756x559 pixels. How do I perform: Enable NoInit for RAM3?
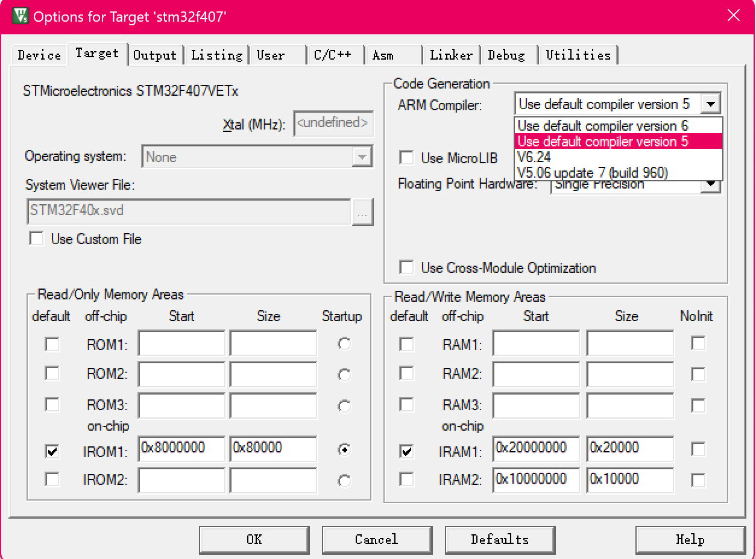(x=698, y=405)
